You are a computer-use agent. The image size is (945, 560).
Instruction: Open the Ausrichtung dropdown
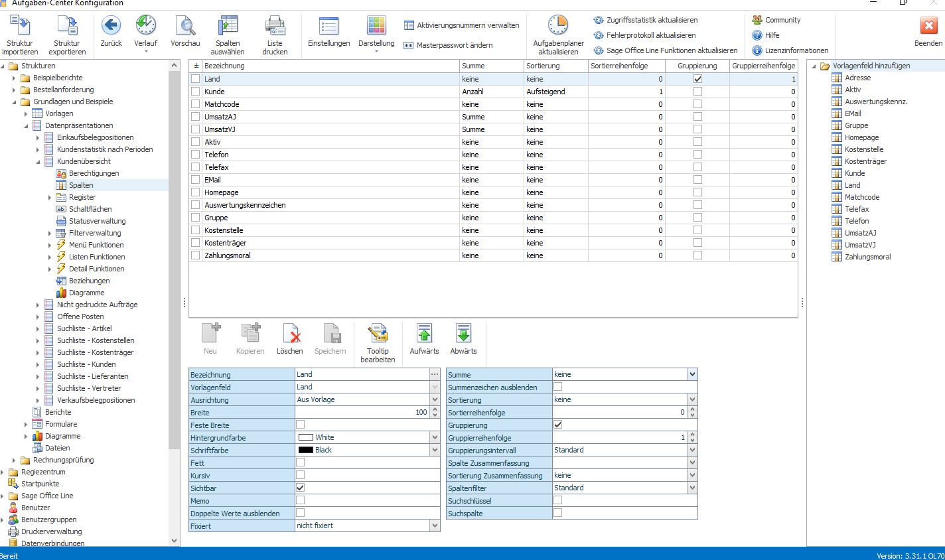coord(435,399)
